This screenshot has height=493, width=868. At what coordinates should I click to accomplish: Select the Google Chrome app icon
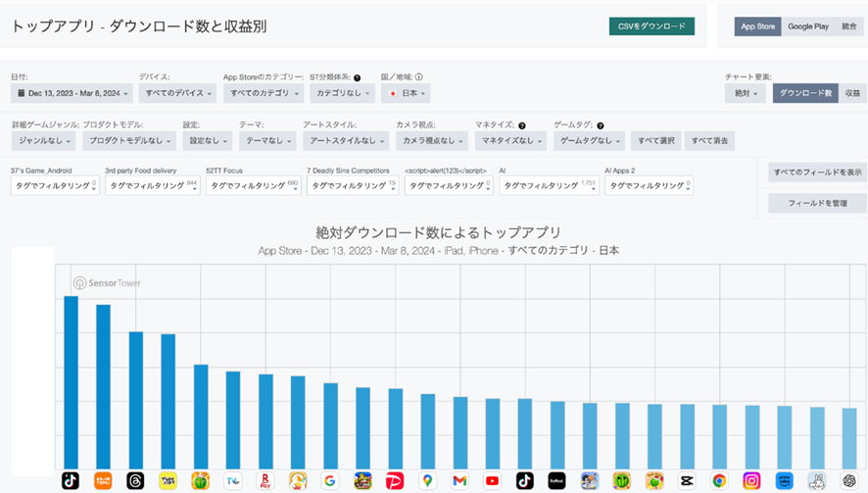click(719, 481)
